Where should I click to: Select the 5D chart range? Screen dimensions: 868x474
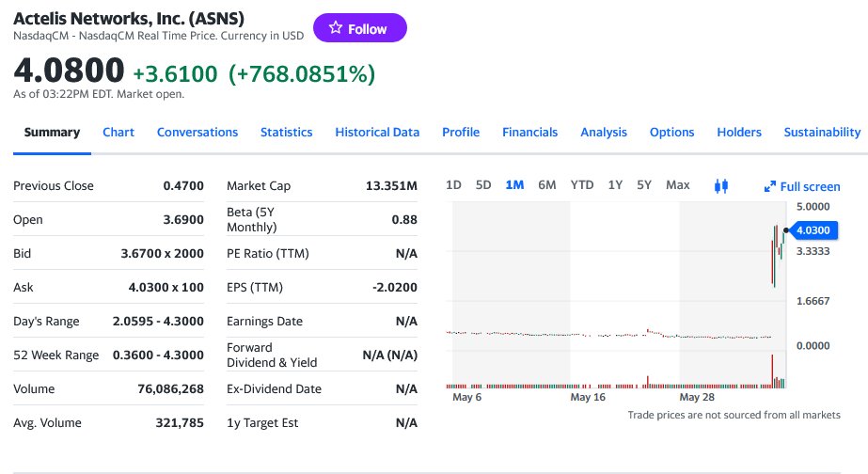[x=483, y=185]
